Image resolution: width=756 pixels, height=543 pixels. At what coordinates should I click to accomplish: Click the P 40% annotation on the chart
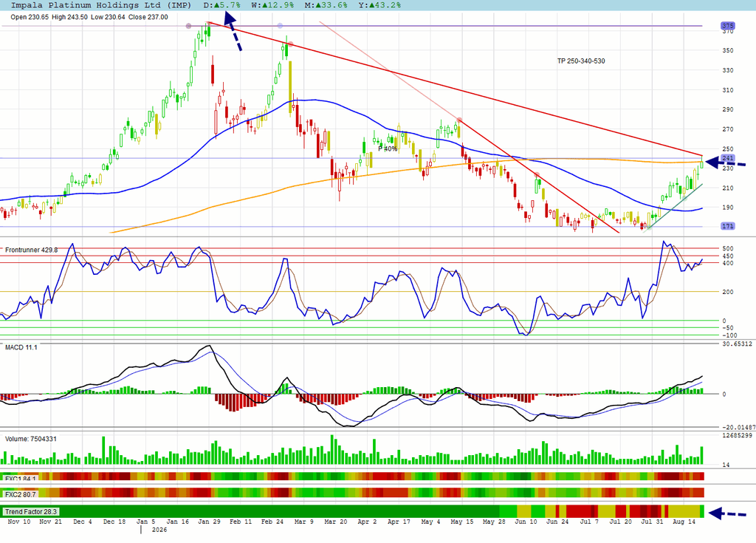(x=388, y=148)
